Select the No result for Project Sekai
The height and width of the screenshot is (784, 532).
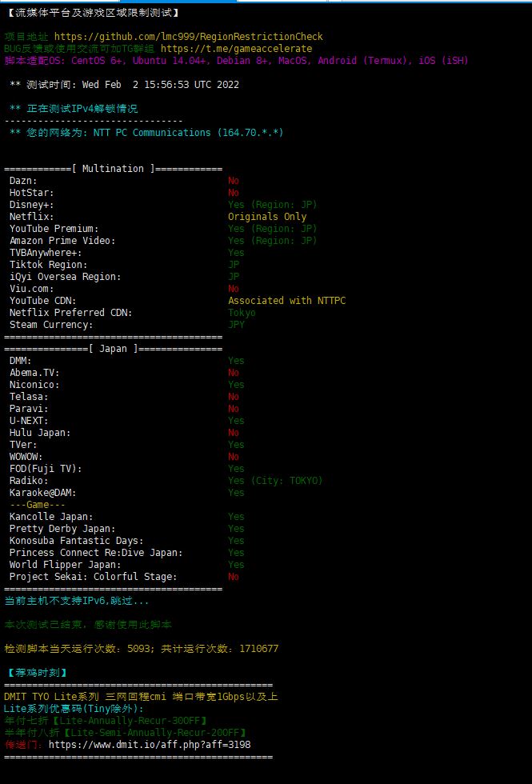tap(234, 577)
